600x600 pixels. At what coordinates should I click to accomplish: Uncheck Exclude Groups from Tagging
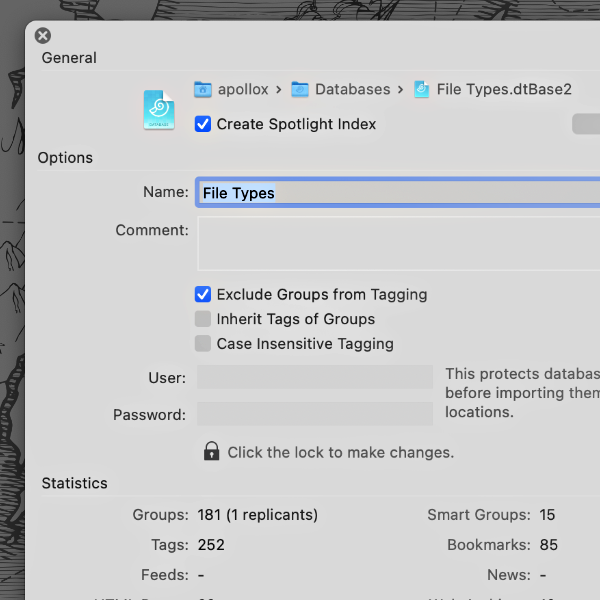(203, 295)
